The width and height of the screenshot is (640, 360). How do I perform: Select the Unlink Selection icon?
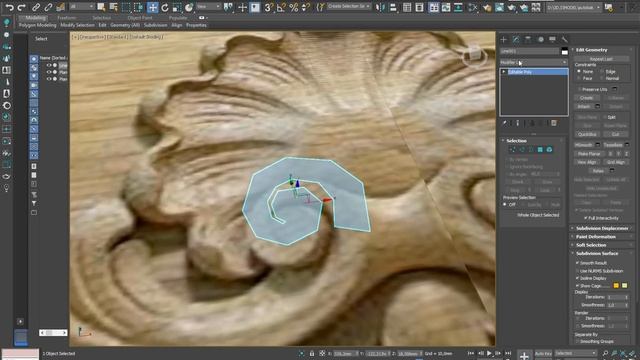48,7
